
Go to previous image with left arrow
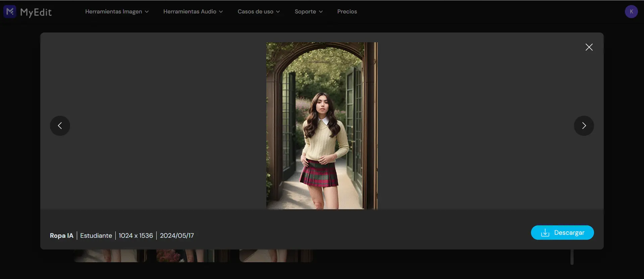pyautogui.click(x=60, y=126)
